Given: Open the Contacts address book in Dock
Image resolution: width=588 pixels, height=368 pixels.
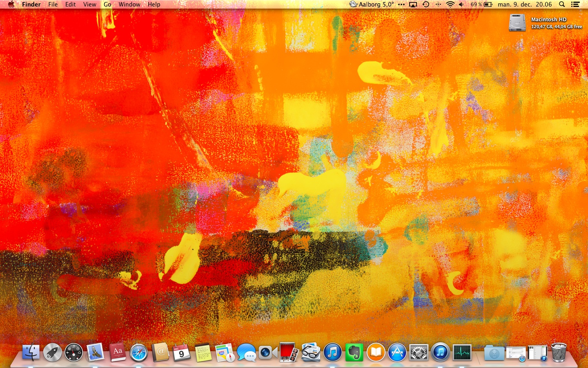Looking at the screenshot, I should coord(160,352).
